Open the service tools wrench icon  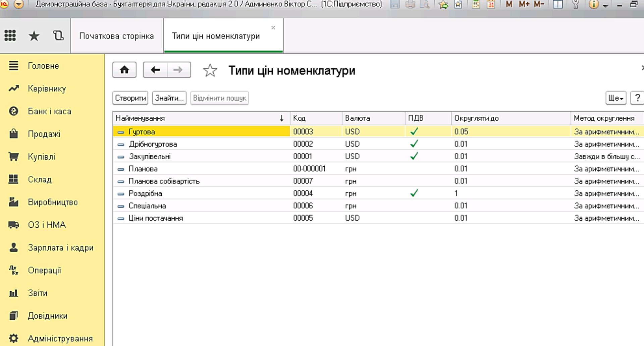[x=576, y=4]
